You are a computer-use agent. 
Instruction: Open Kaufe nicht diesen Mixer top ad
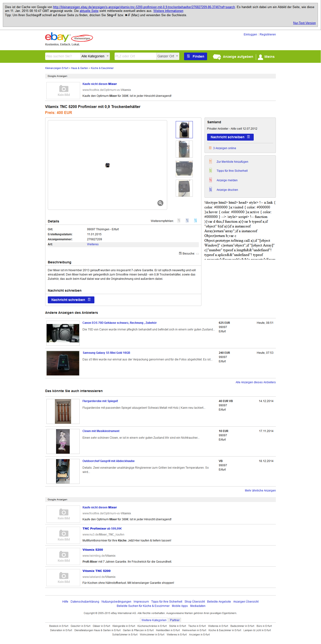point(100,84)
